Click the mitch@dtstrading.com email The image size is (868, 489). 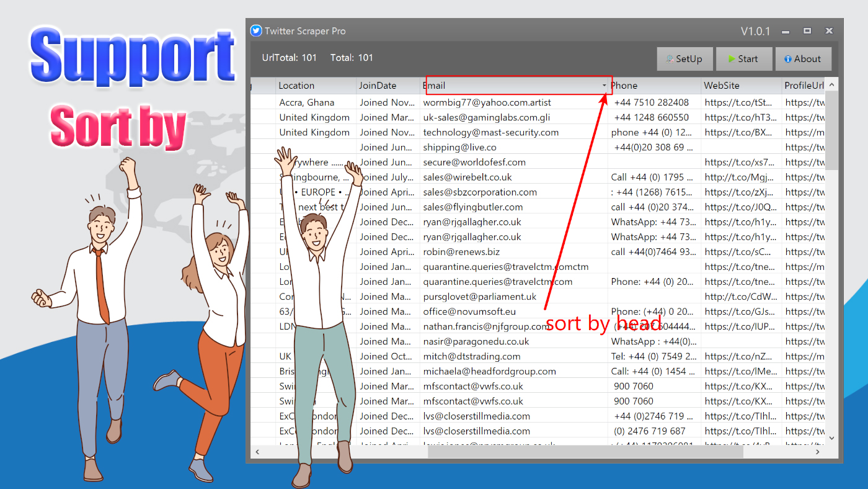click(472, 356)
